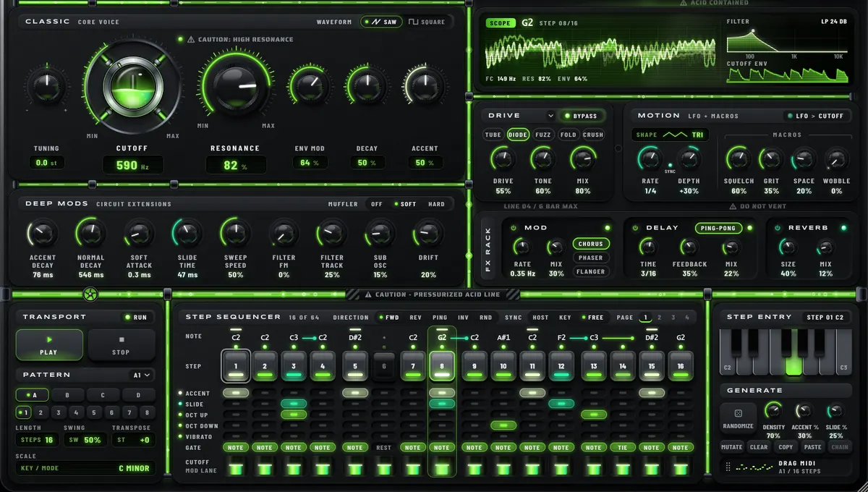Click the pressurized acid line caution icon

[x=368, y=294]
